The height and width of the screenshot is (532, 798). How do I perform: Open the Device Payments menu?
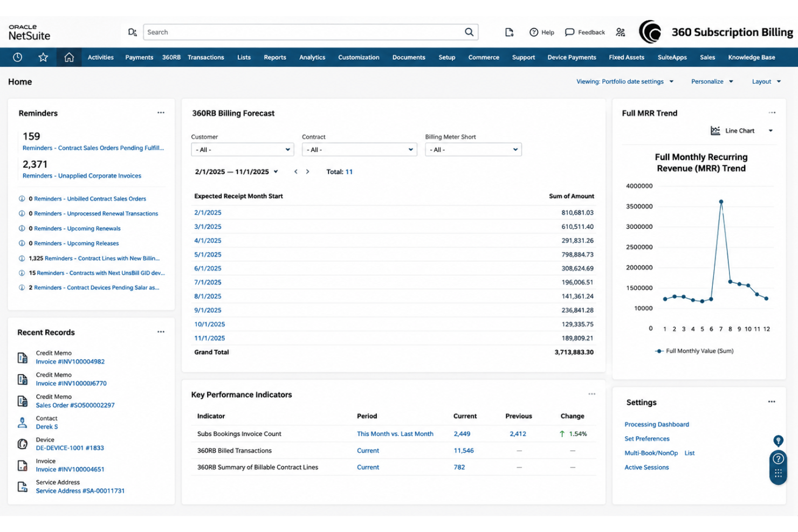pos(572,57)
